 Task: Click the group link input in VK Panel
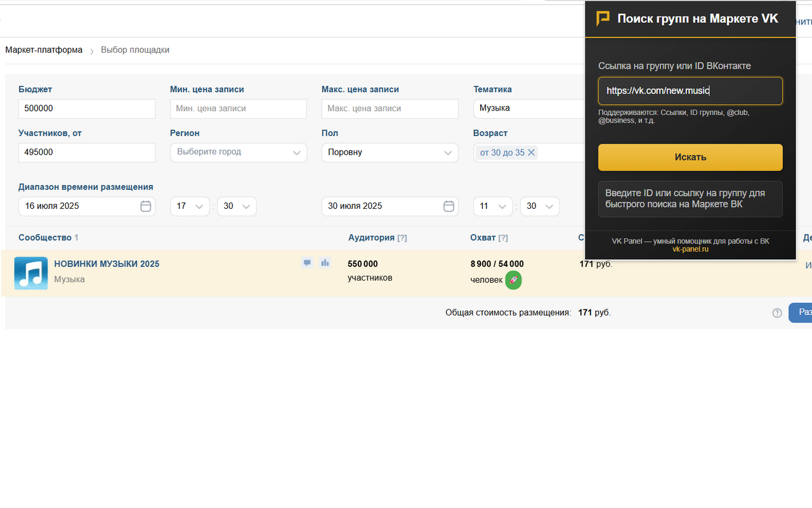[x=690, y=91]
